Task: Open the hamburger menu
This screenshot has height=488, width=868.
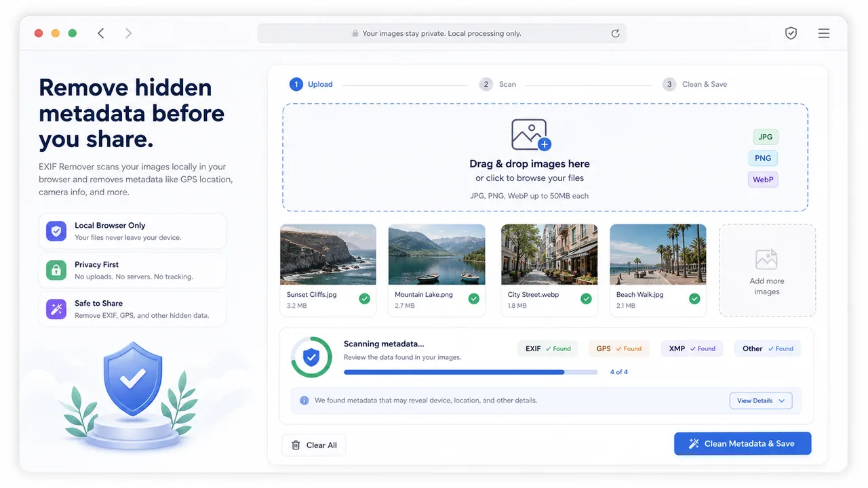Action: coord(824,33)
